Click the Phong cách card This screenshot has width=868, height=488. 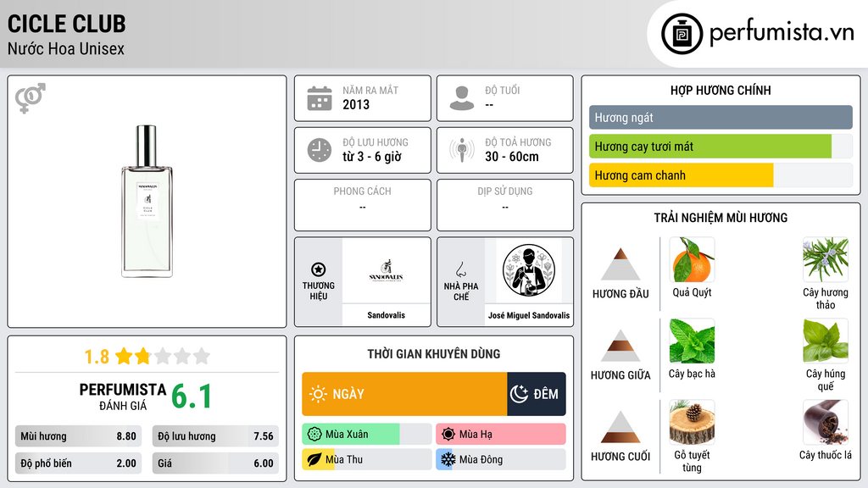point(363,205)
